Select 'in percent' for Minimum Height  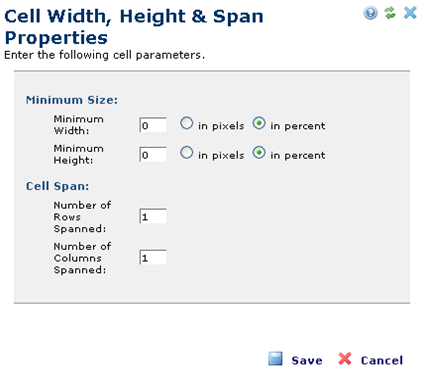(x=259, y=153)
